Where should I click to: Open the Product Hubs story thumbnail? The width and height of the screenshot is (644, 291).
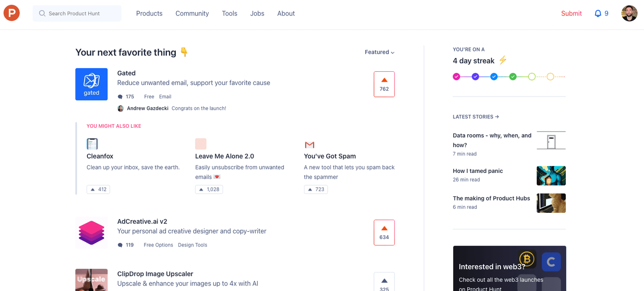(x=551, y=203)
